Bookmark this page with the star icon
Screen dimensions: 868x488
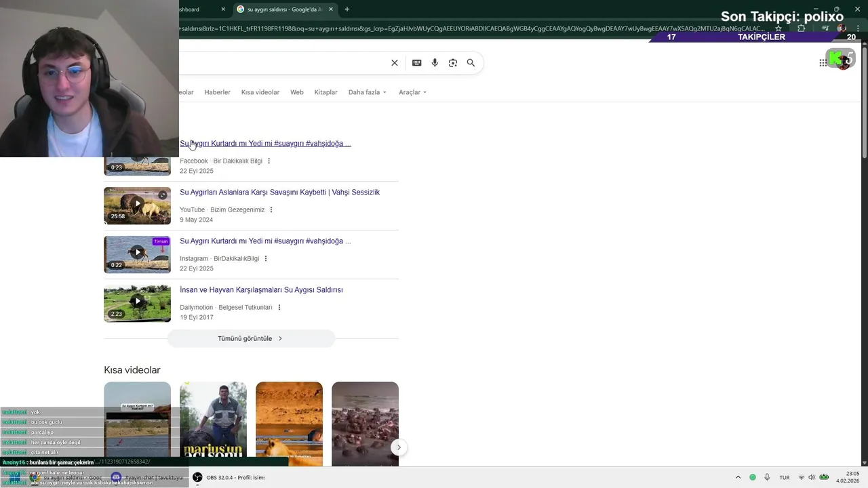[x=778, y=28]
